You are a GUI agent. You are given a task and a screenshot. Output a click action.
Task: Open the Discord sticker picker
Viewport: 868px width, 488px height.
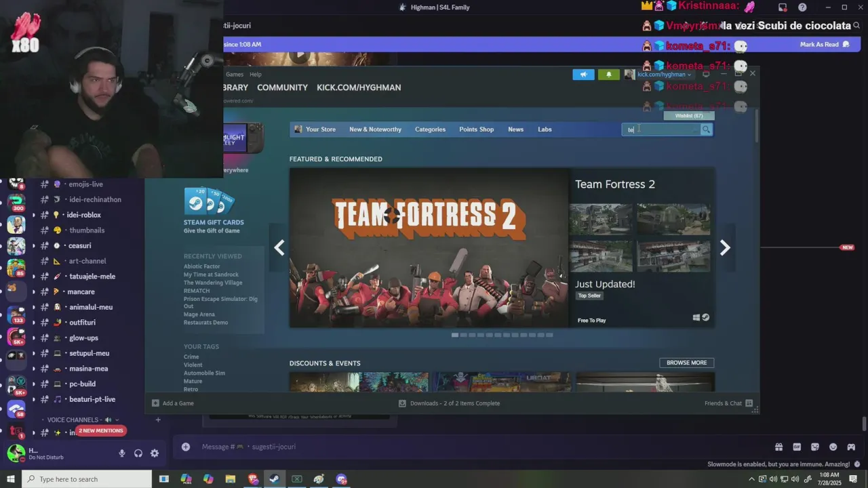coord(815,447)
